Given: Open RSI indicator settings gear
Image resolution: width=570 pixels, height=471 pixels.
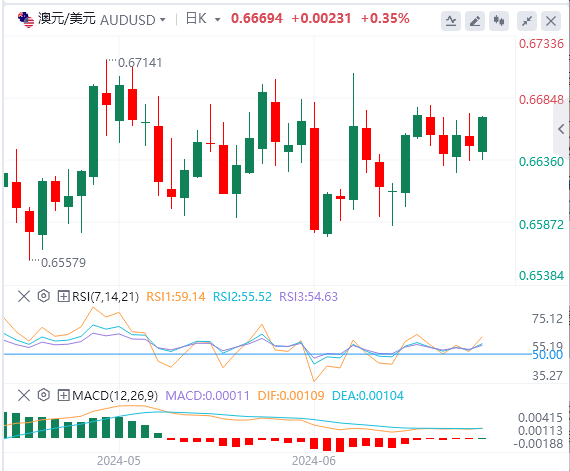Looking at the screenshot, I should tap(44, 296).
